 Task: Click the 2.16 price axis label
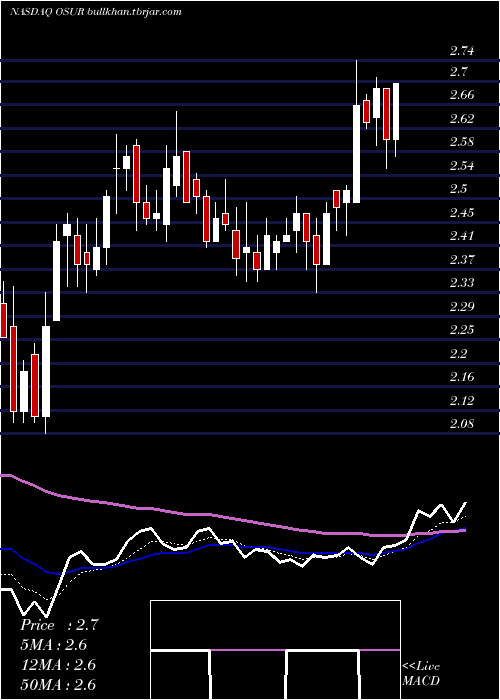[462, 377]
